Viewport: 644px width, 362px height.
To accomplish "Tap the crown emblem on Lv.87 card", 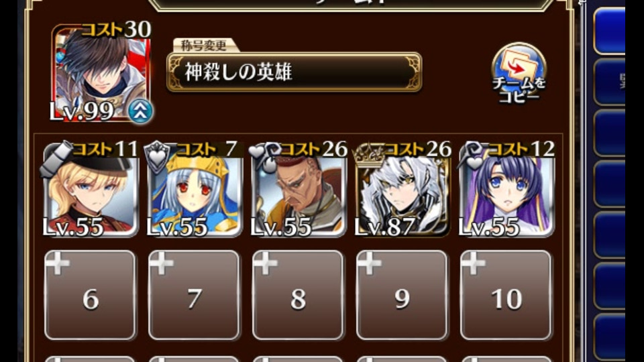I will [370, 154].
